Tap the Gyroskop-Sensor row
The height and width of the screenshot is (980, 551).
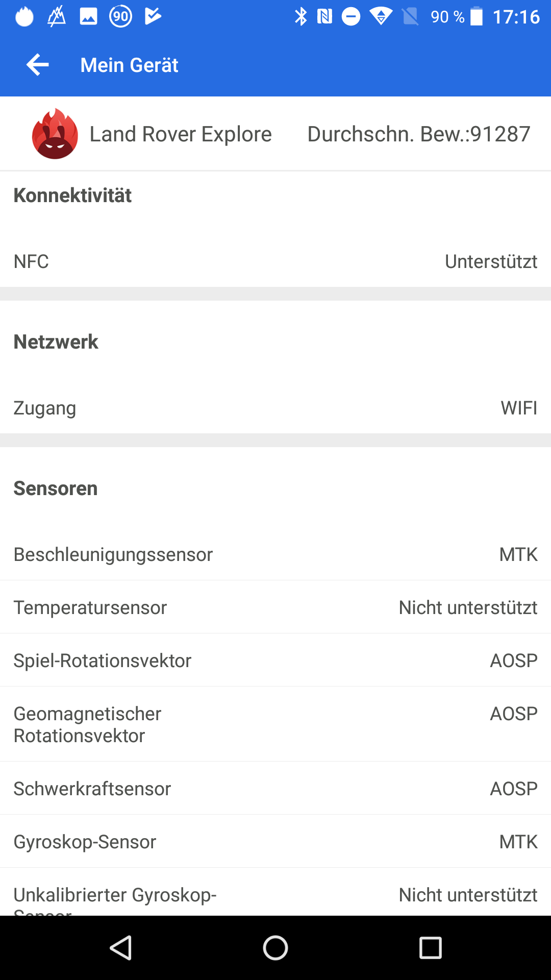coord(275,842)
